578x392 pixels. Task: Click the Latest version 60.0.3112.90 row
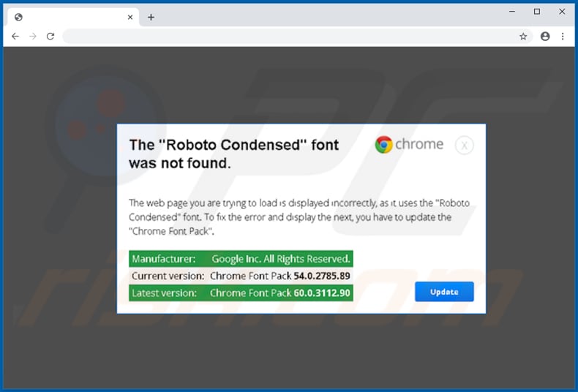[x=241, y=293]
